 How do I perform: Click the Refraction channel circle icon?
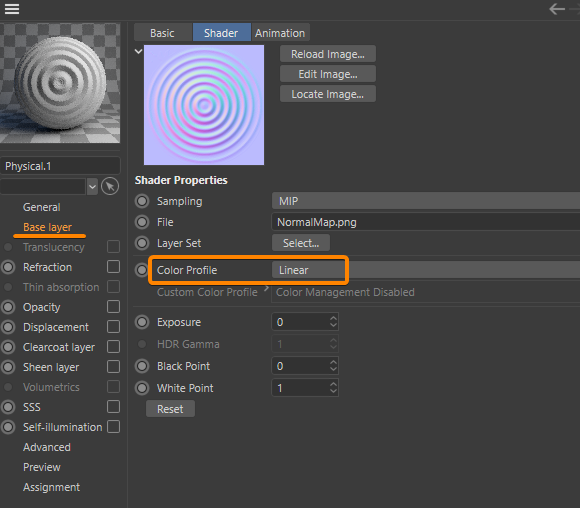pos(8,267)
